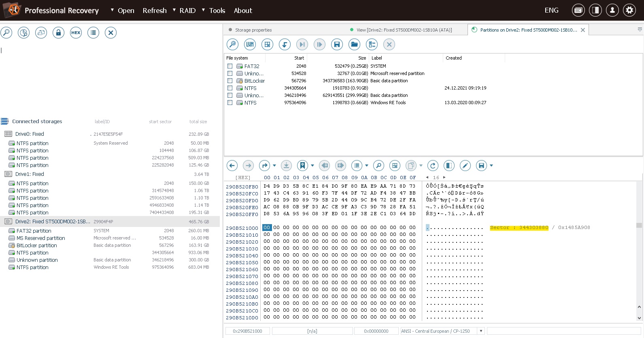Viewport: 644px width, 338px height.
Task: Increase bytes-per-row with right arrow
Action: [x=444, y=178]
